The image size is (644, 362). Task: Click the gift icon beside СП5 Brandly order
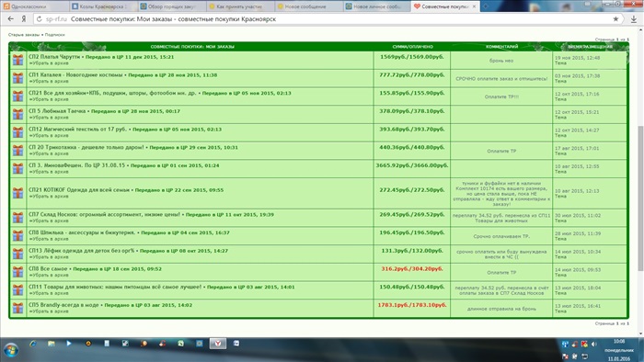pyautogui.click(x=17, y=308)
